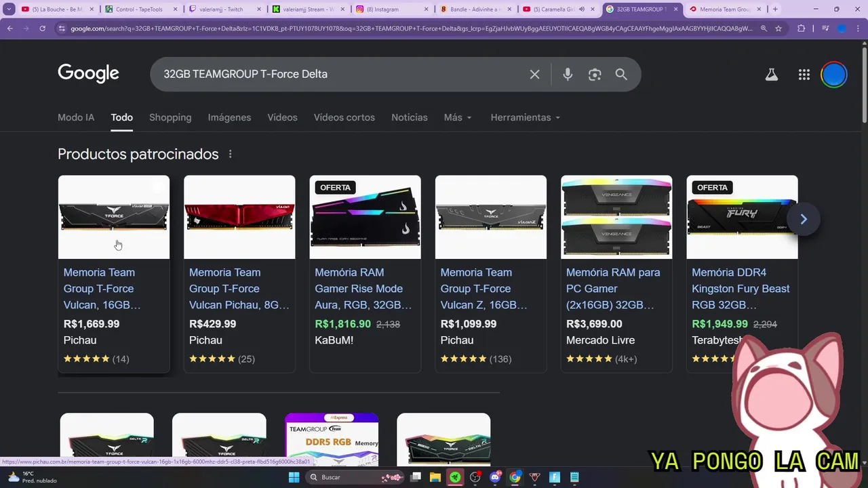Click Corsair Vengeance RGB RAM image
Viewport: 868px width, 488px height.
(616, 217)
